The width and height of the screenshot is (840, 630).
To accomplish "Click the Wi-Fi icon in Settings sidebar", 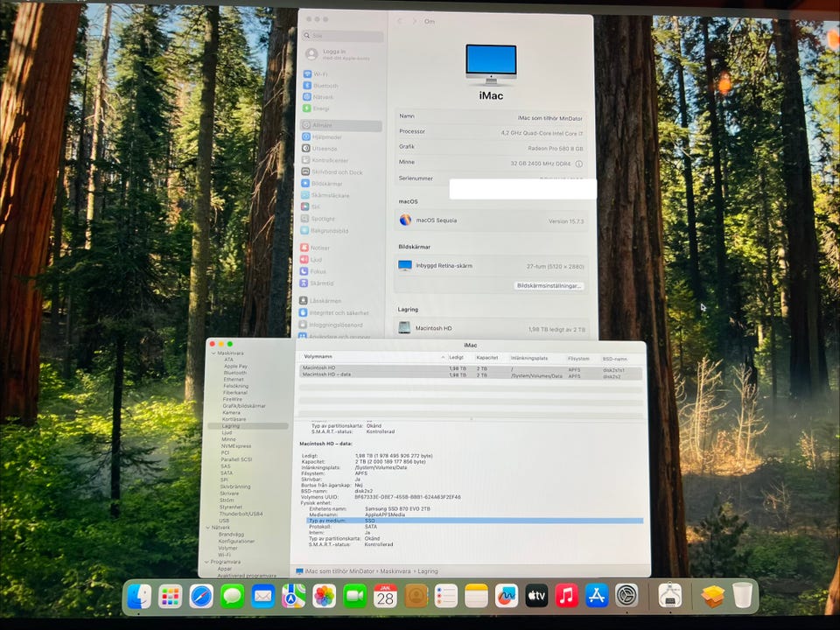I will click(x=307, y=73).
